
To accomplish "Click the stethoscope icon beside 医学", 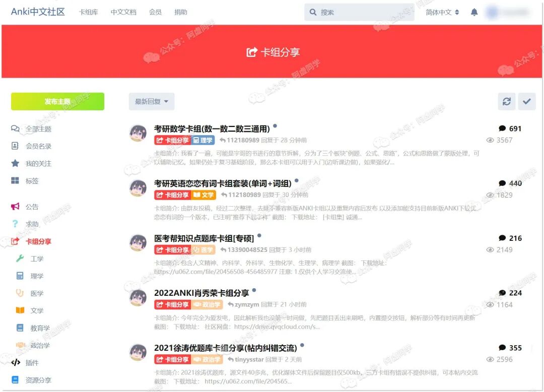I will [20, 293].
